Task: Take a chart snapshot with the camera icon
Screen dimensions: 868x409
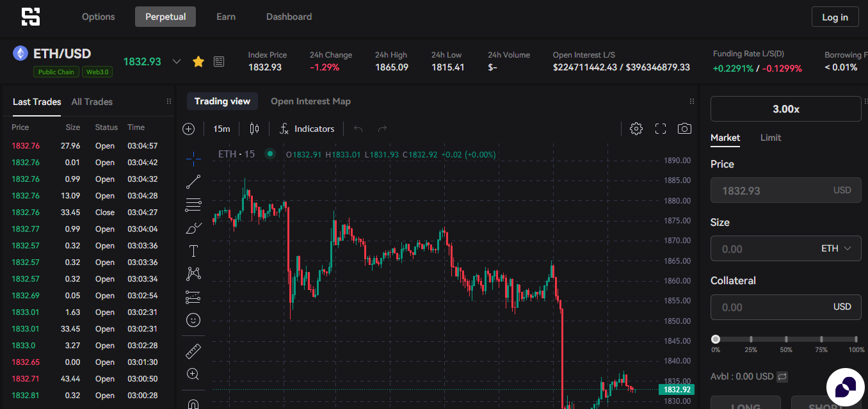Action: pos(684,129)
